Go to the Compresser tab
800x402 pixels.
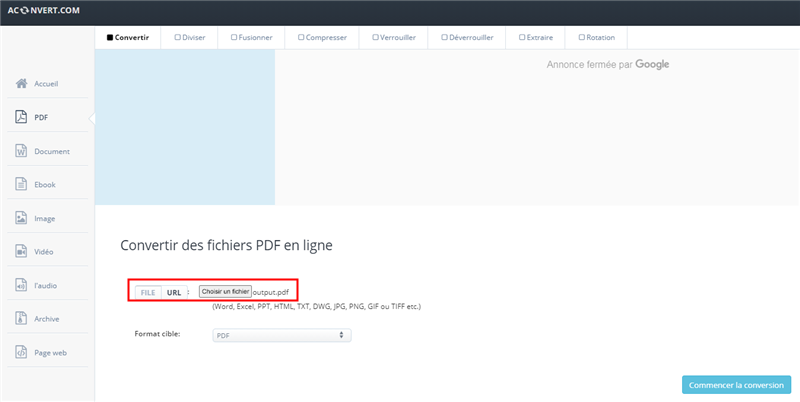point(322,37)
